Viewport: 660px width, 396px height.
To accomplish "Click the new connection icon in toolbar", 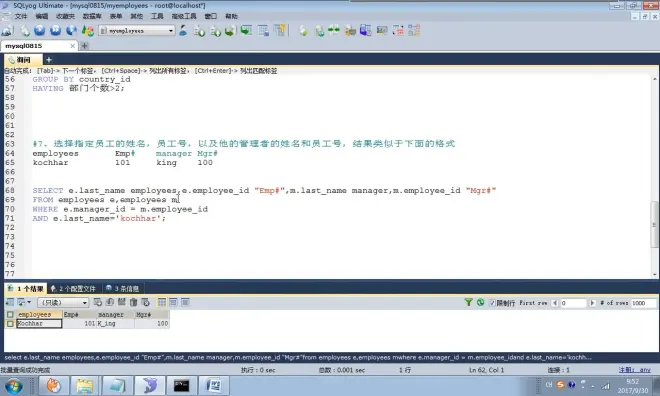I will click(x=7, y=31).
